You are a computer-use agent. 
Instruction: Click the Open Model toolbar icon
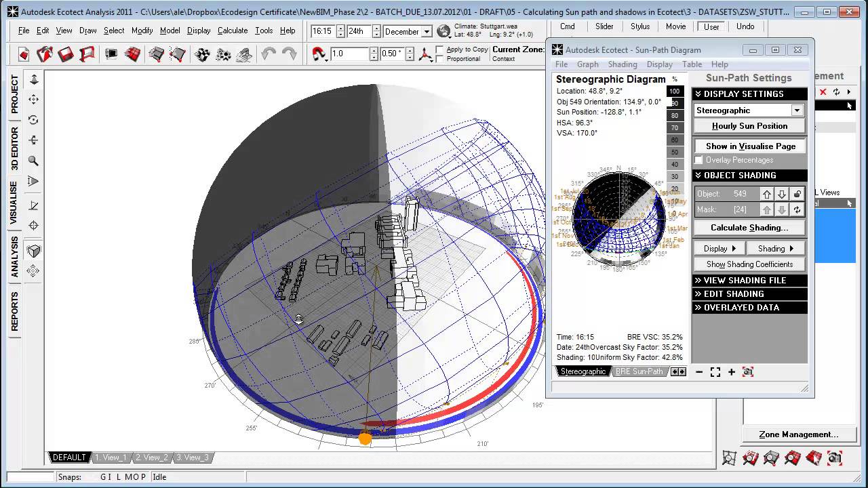tap(44, 54)
